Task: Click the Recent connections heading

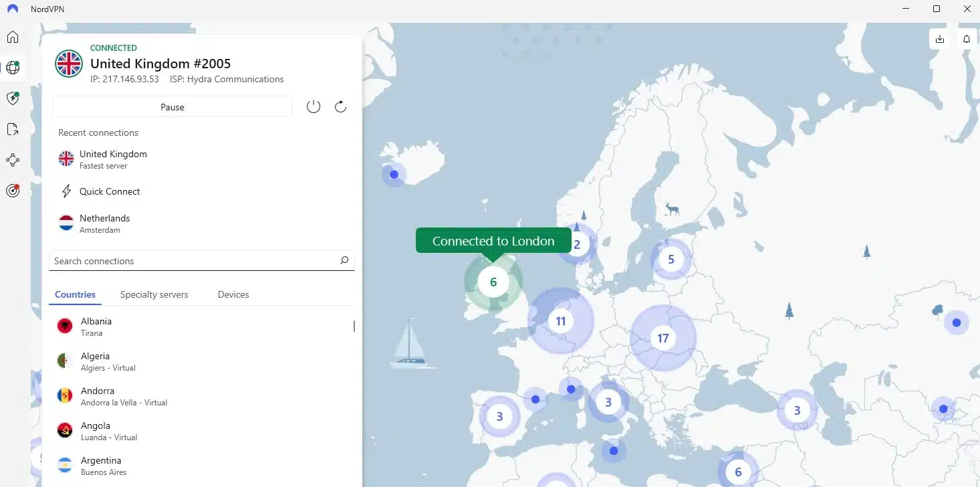Action: coord(98,132)
